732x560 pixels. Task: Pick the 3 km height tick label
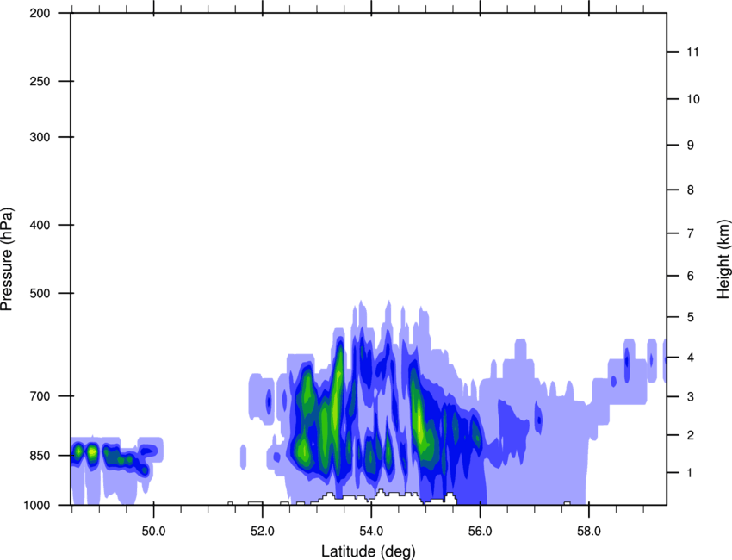691,397
